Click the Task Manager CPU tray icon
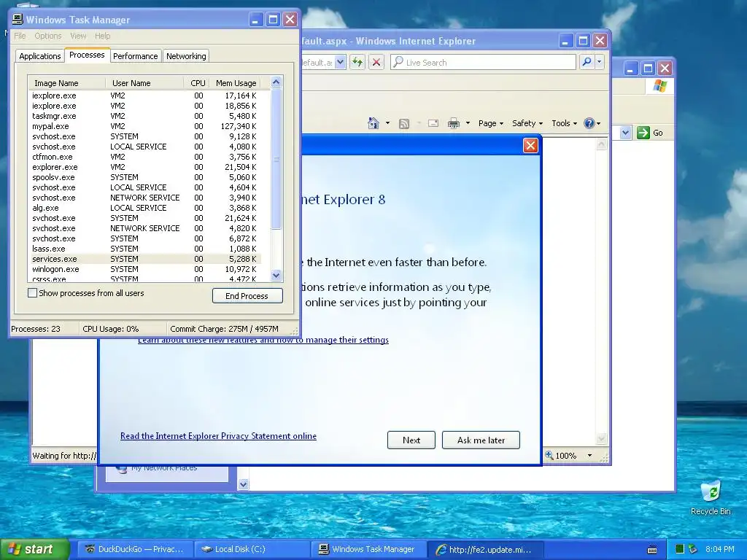This screenshot has height=560, width=747. click(680, 549)
